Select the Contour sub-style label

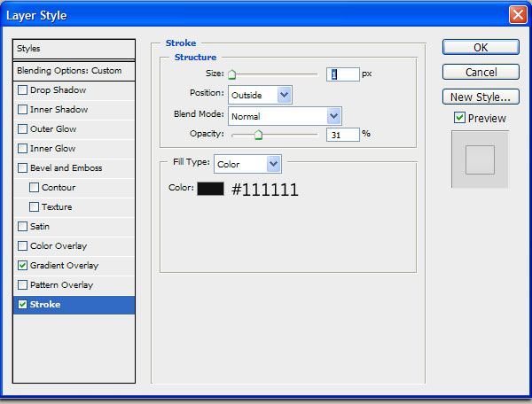tap(59, 188)
